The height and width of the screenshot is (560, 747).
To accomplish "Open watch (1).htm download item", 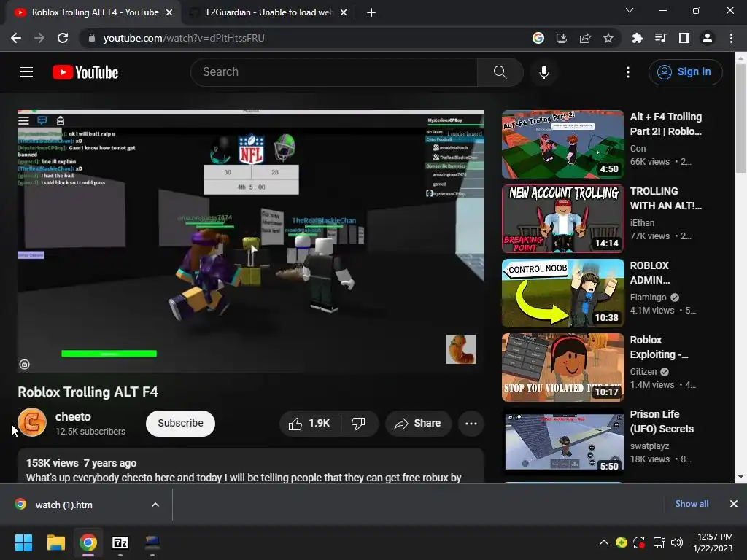I will 64,505.
